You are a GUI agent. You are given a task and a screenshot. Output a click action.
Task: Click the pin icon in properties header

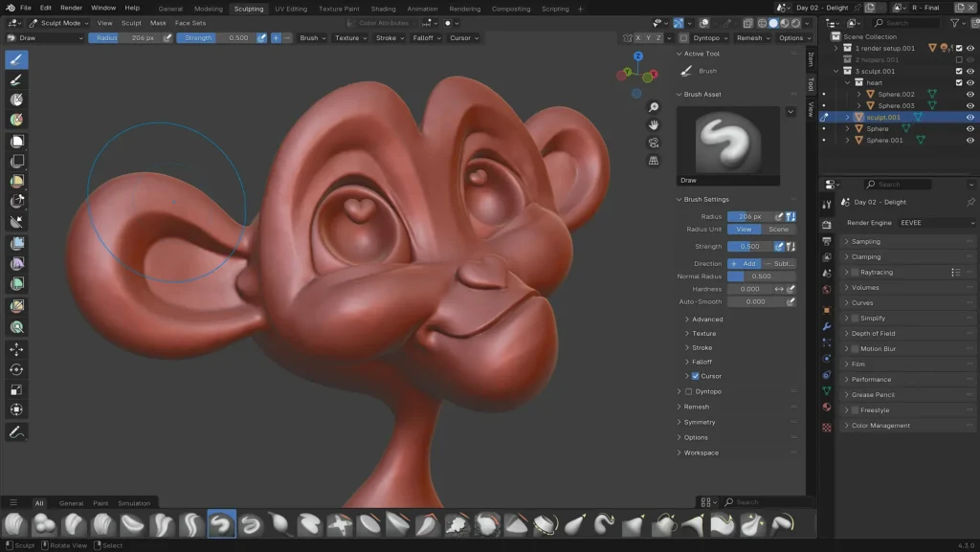(x=970, y=202)
